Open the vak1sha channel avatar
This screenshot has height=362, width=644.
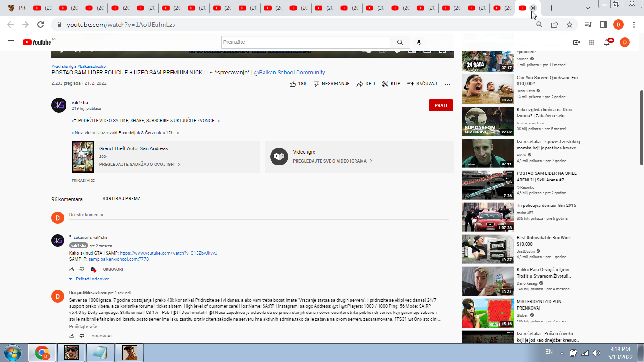tap(59, 105)
